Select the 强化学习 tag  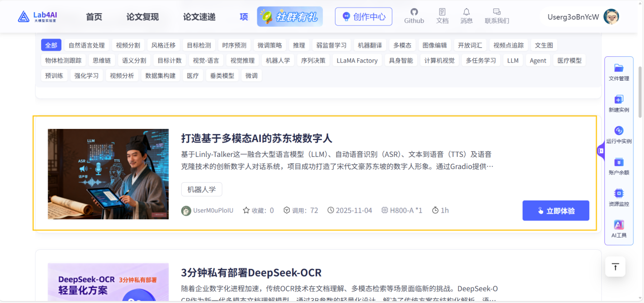(x=87, y=76)
